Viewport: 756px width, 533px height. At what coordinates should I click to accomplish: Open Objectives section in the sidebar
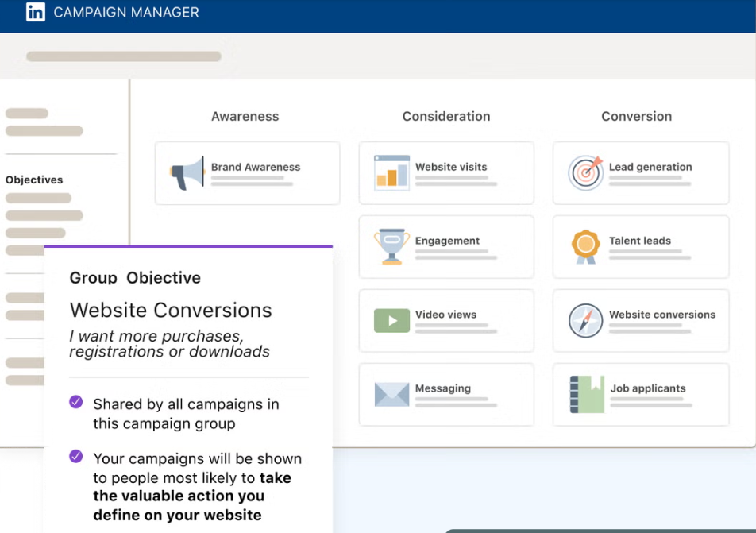click(x=34, y=180)
